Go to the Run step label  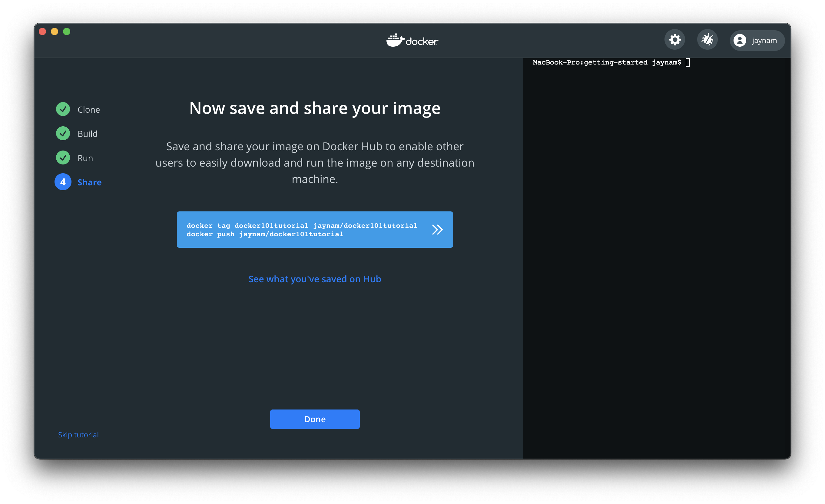(85, 158)
